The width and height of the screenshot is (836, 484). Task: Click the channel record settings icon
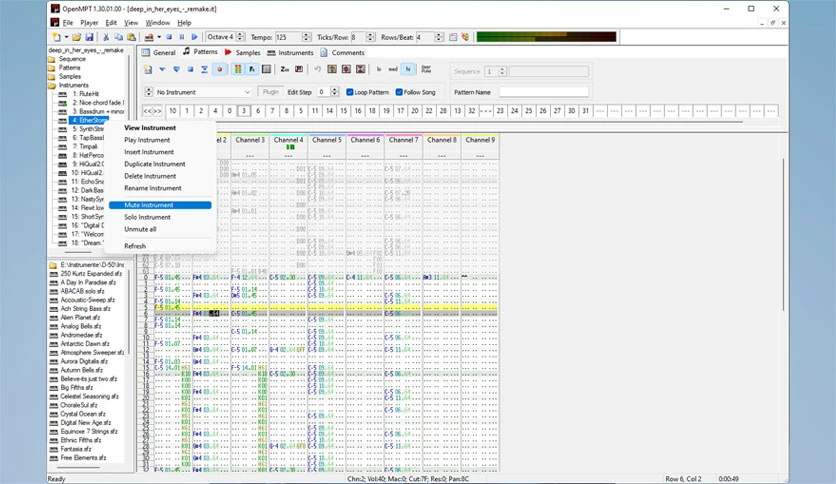(x=266, y=69)
